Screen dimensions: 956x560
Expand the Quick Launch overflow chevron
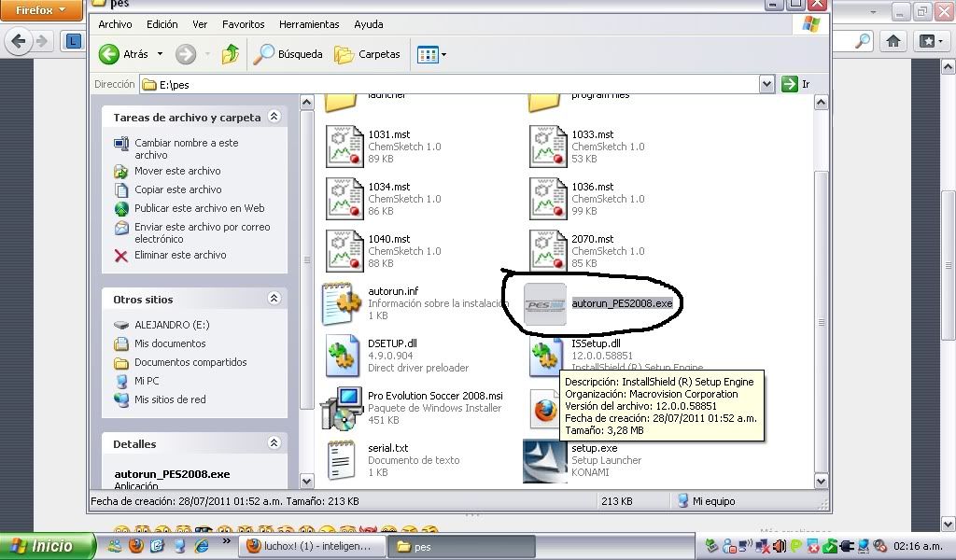coord(226,541)
